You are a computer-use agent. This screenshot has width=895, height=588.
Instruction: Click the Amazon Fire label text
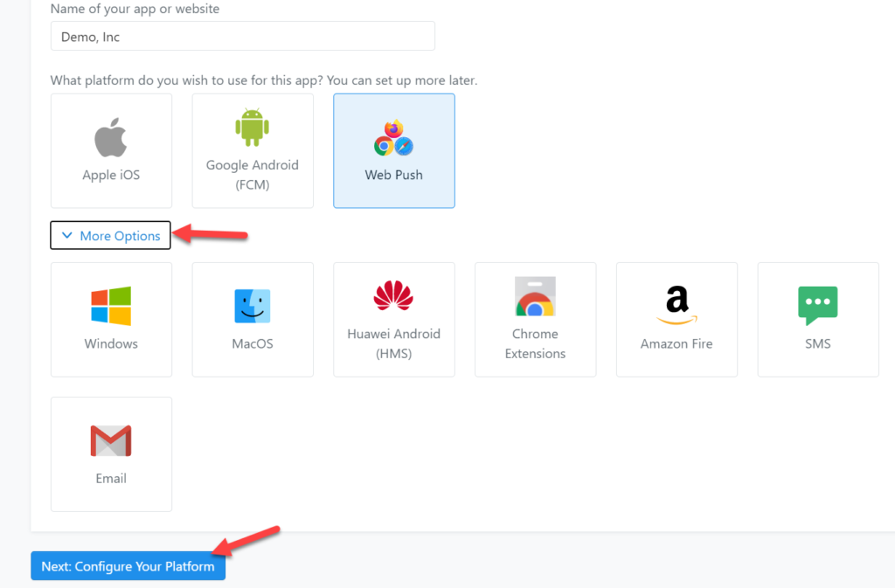676,343
